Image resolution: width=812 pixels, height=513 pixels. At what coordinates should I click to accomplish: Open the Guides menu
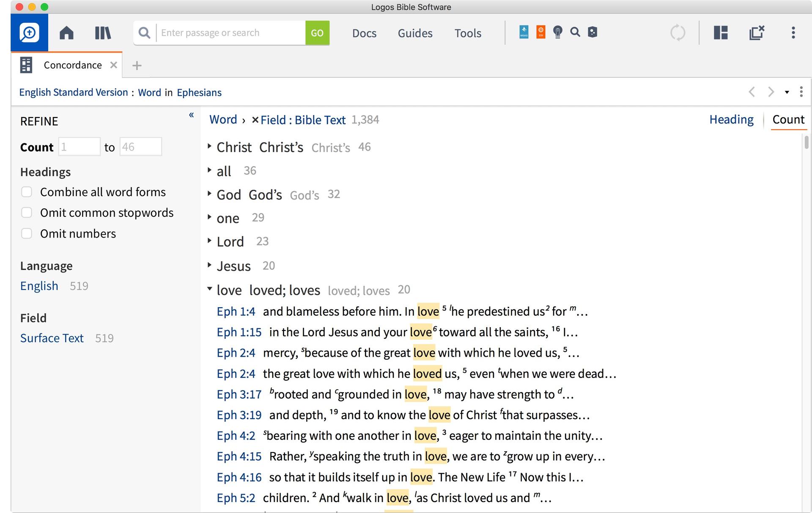pos(415,33)
